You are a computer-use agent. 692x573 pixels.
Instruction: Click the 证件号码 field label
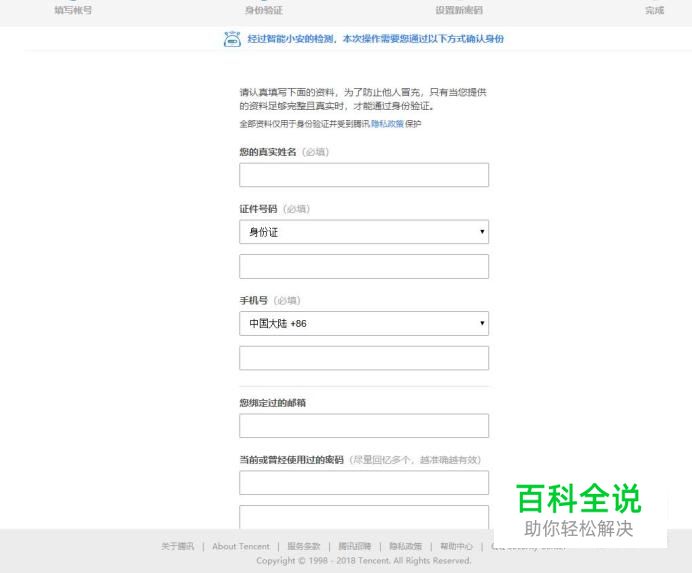click(x=258, y=209)
